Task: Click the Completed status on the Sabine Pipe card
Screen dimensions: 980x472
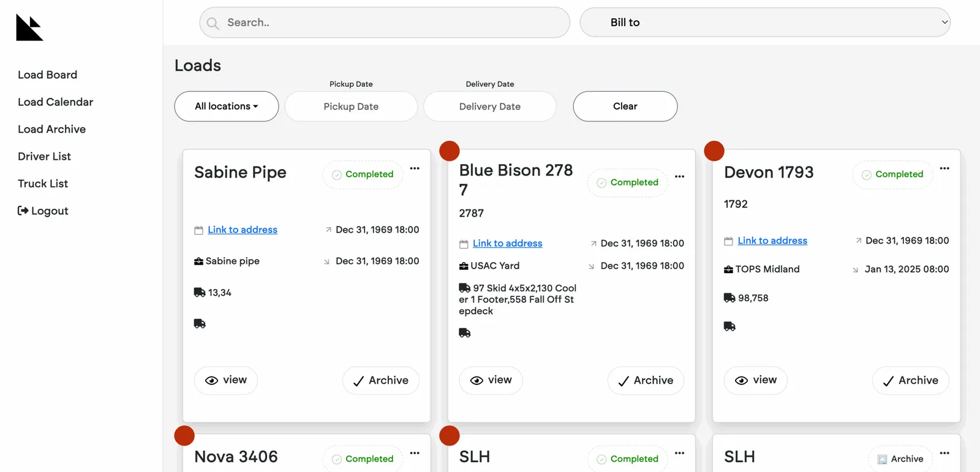Action: [x=363, y=174]
